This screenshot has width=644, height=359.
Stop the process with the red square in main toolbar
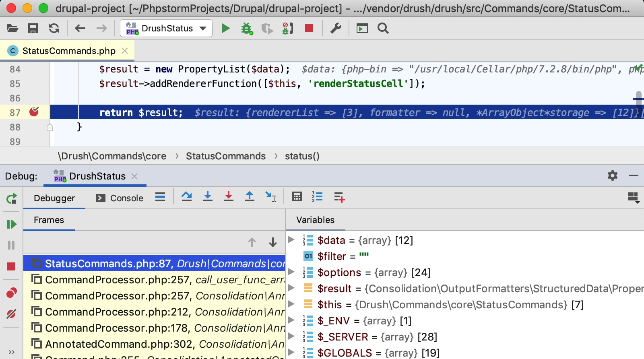[309, 28]
